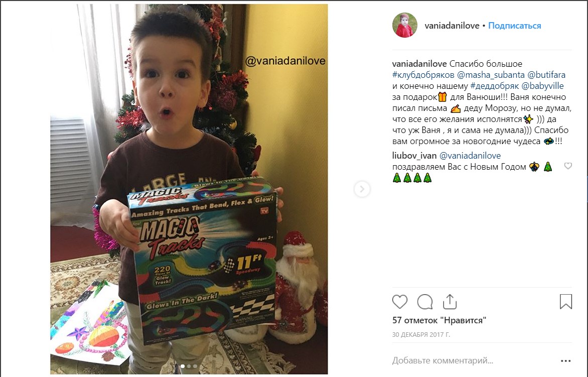Go to next photo with the arrow
Screen dimensions: 588x377
tap(362, 189)
